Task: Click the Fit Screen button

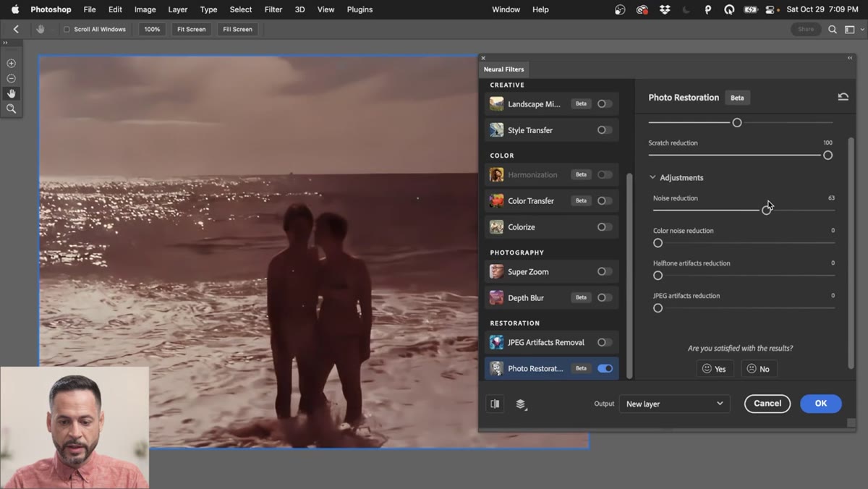Action: tap(192, 29)
